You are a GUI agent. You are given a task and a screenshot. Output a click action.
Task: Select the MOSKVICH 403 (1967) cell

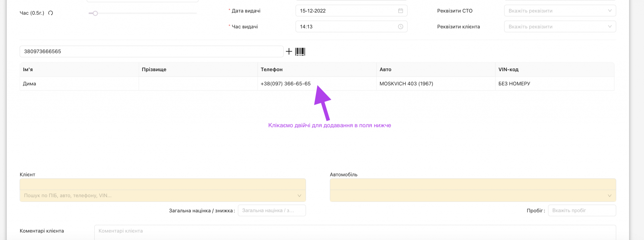(436, 84)
